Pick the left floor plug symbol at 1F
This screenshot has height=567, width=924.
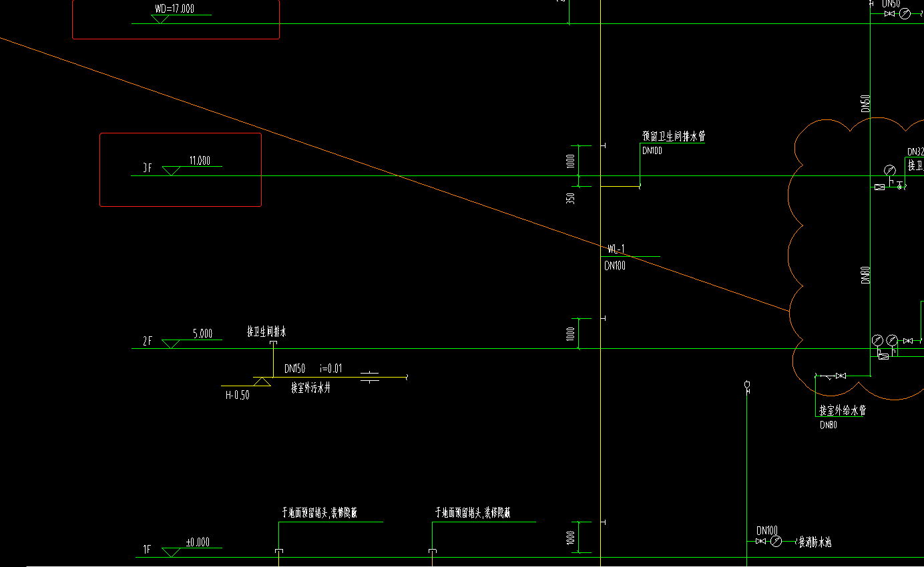[278, 551]
